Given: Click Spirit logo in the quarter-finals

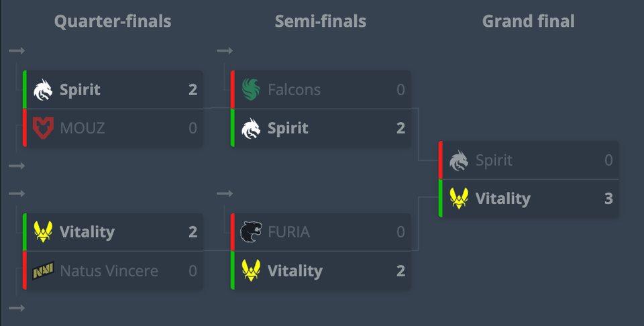Looking at the screenshot, I should click(43, 90).
